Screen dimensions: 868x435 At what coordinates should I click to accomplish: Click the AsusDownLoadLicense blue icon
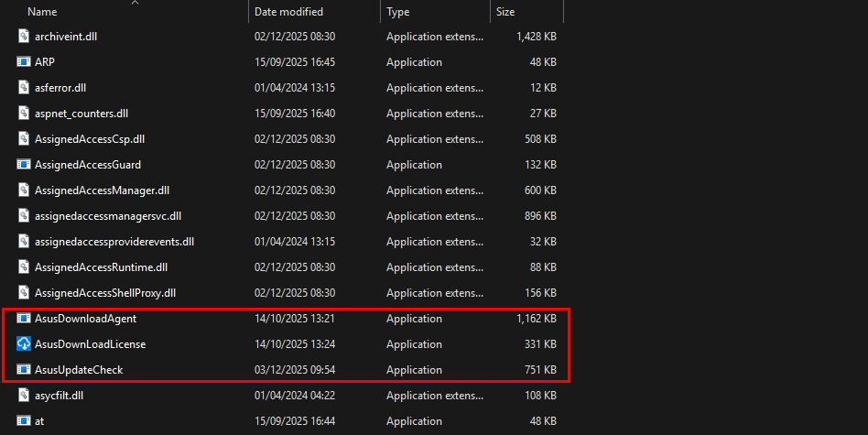click(25, 344)
